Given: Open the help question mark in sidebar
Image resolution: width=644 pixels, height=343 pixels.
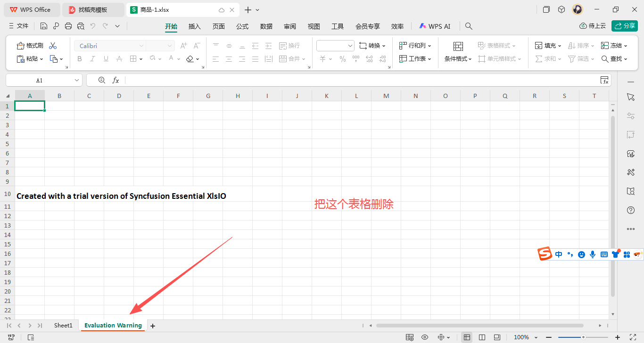Looking at the screenshot, I should [631, 210].
